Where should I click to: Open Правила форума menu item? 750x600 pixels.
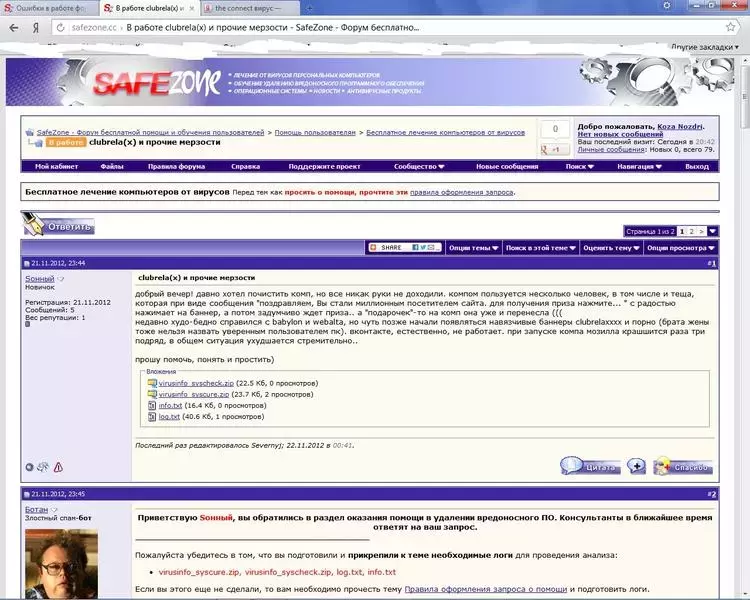tap(176, 167)
